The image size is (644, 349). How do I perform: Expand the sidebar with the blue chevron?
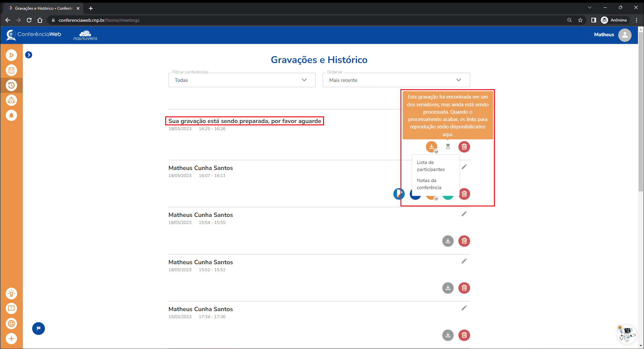pos(29,55)
